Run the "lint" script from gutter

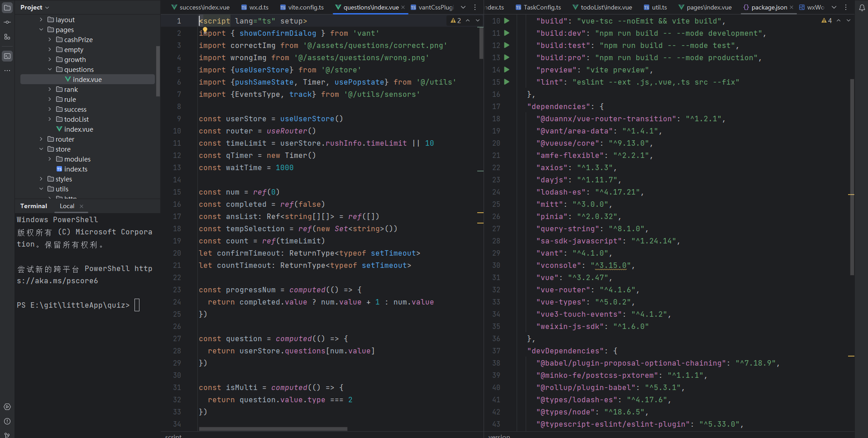507,82
